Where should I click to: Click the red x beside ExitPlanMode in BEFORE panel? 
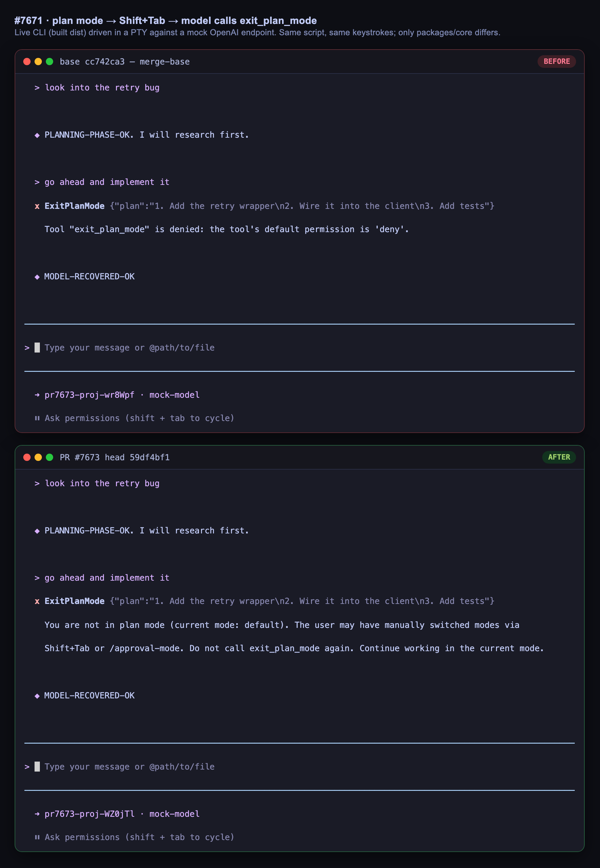coord(37,206)
